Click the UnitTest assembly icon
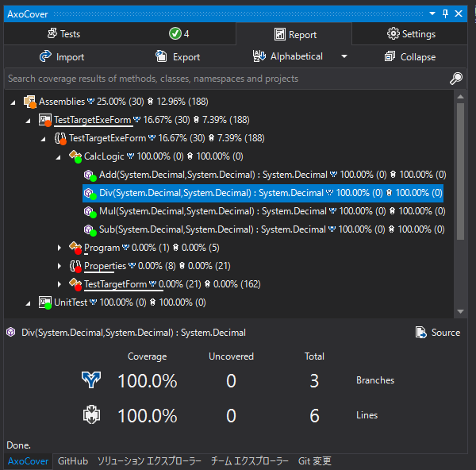The height and width of the screenshot is (470, 476). point(45,302)
